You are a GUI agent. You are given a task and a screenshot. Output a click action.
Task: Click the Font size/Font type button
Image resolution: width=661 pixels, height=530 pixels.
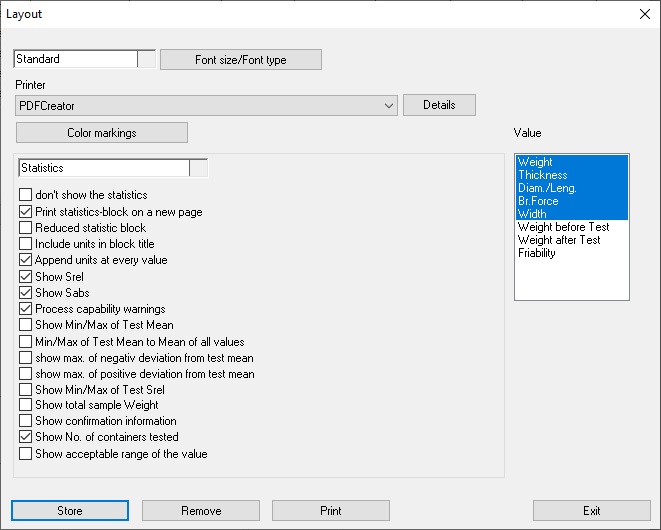pos(240,60)
